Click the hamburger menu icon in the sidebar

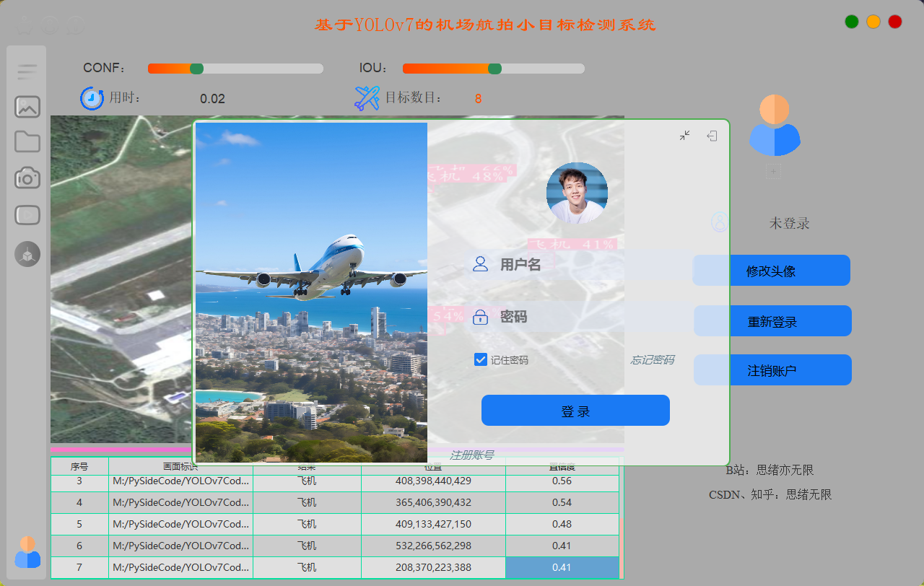[27, 71]
